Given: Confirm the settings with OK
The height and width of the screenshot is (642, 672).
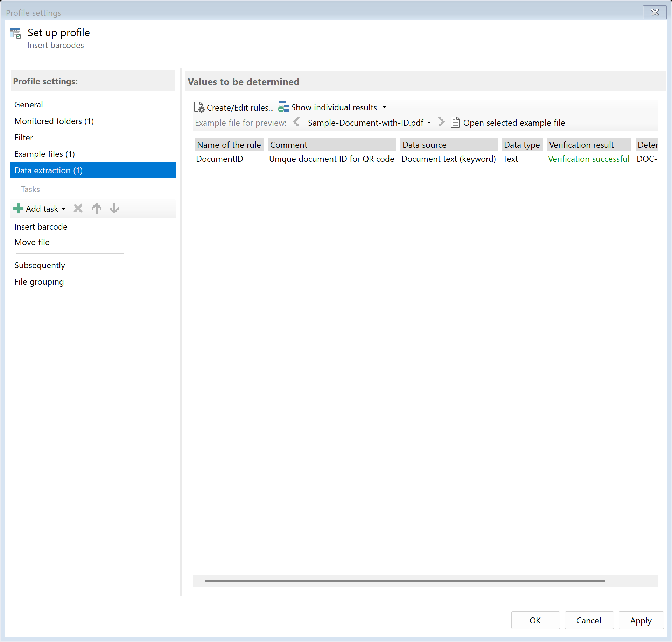Looking at the screenshot, I should (x=535, y=620).
